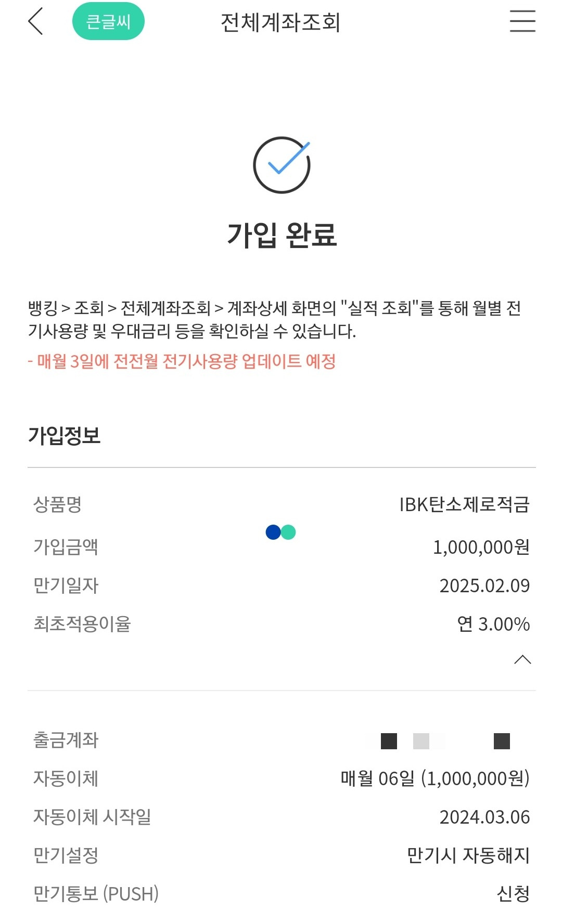Open the hamburger menu icon
This screenshot has width=562, height=924.
tap(522, 21)
